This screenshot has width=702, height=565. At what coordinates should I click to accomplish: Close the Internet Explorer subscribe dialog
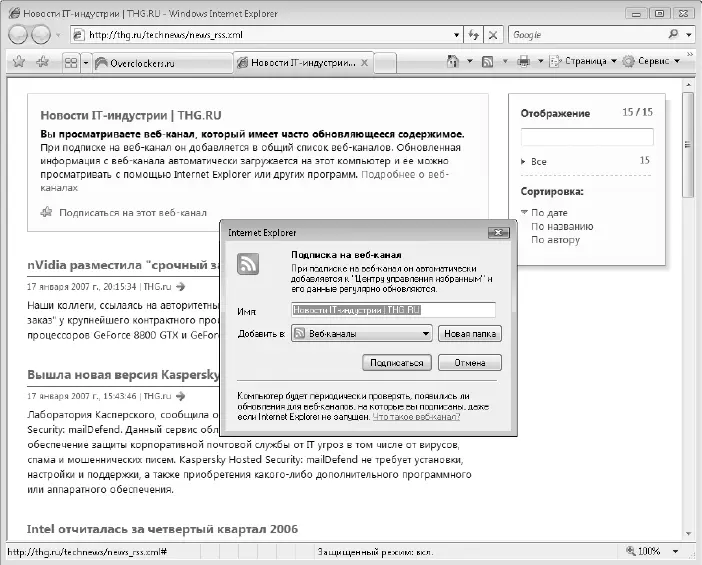click(x=498, y=232)
